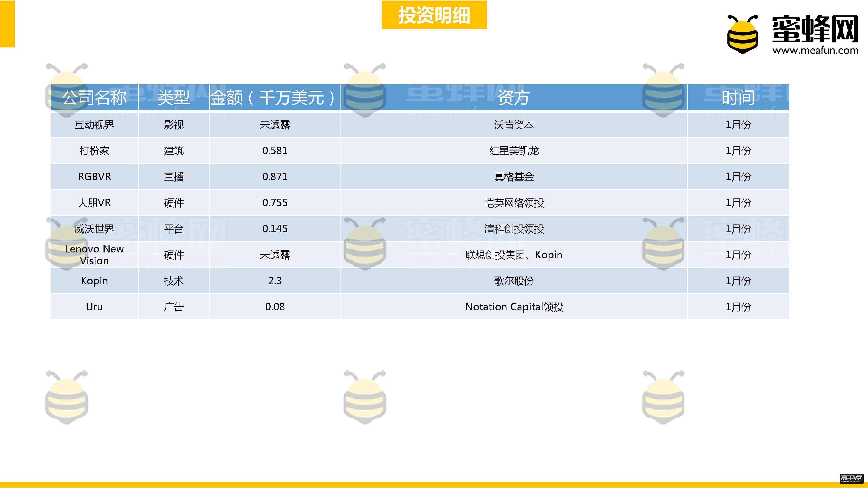Viewport: 868px width, 488px height.
Task: Click 1月份 in the 互动视界 row
Action: [738, 125]
